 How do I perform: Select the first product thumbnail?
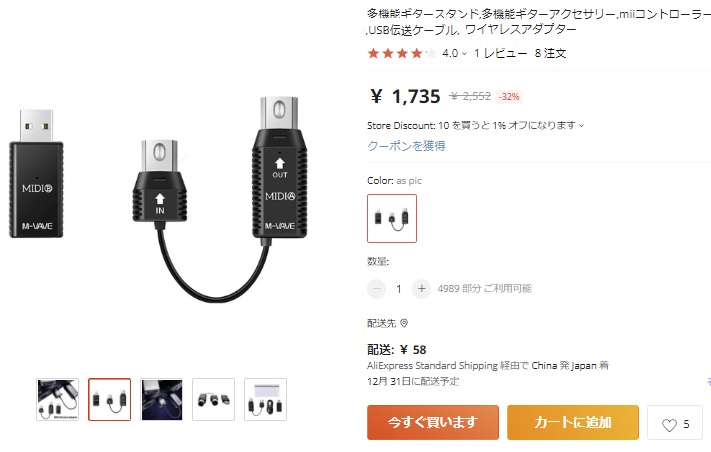click(x=58, y=399)
